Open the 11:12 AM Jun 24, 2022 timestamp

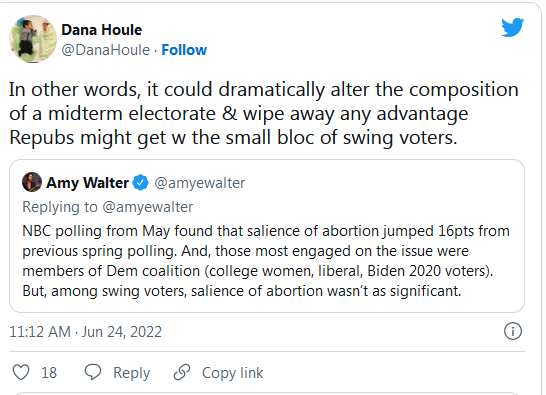(85, 332)
